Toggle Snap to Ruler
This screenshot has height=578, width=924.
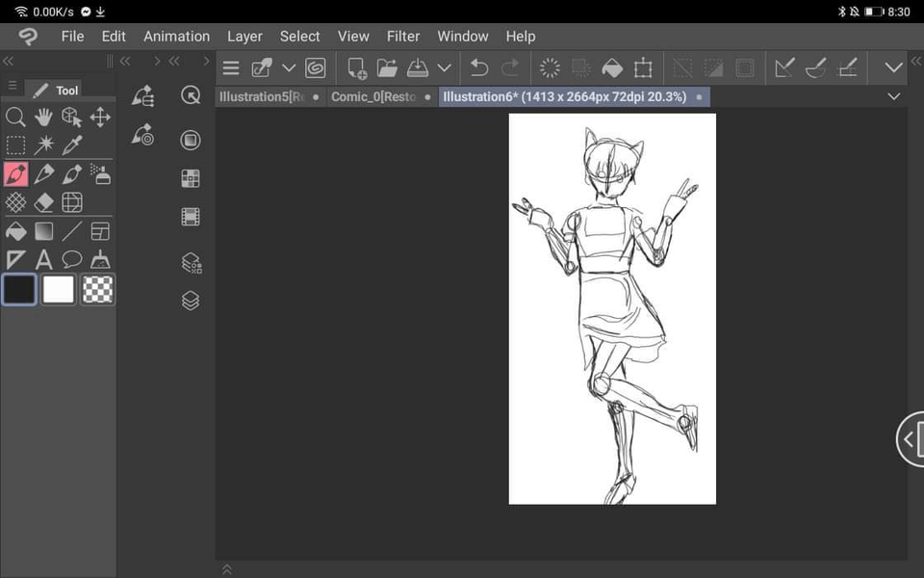click(x=784, y=68)
